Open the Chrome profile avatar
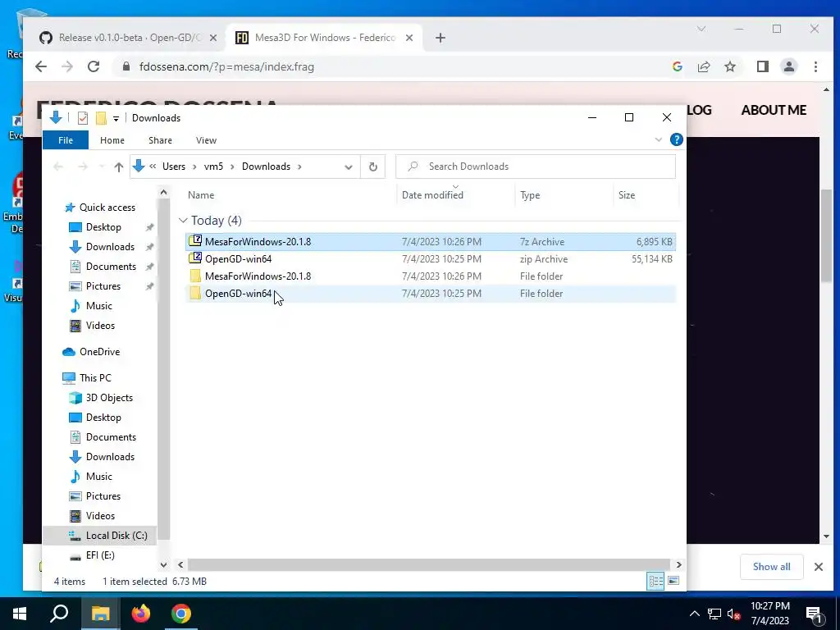Image resolution: width=840 pixels, height=630 pixels. 788,66
